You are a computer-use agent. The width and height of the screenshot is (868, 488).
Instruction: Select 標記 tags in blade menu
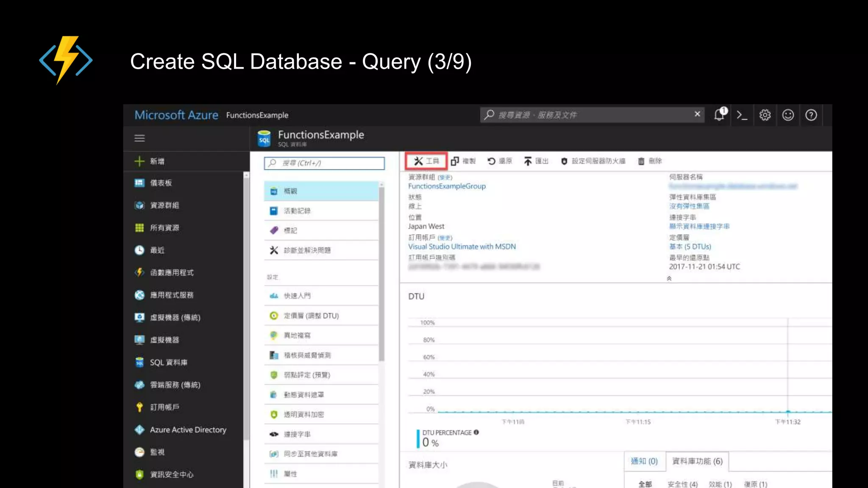pos(321,230)
